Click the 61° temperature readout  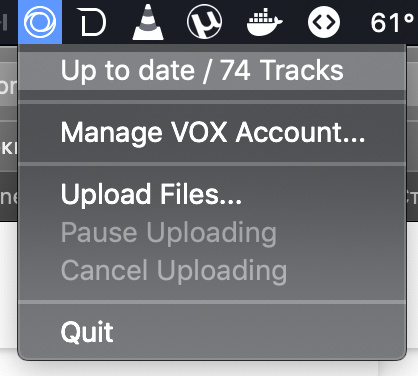click(x=392, y=23)
